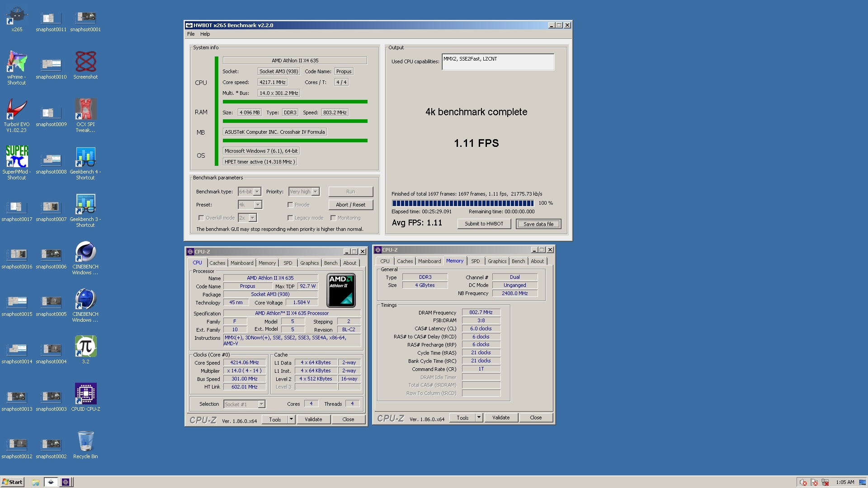Switch to Mainboard tab in left CPU-Z
This screenshot has height=488, width=868.
pyautogui.click(x=242, y=263)
